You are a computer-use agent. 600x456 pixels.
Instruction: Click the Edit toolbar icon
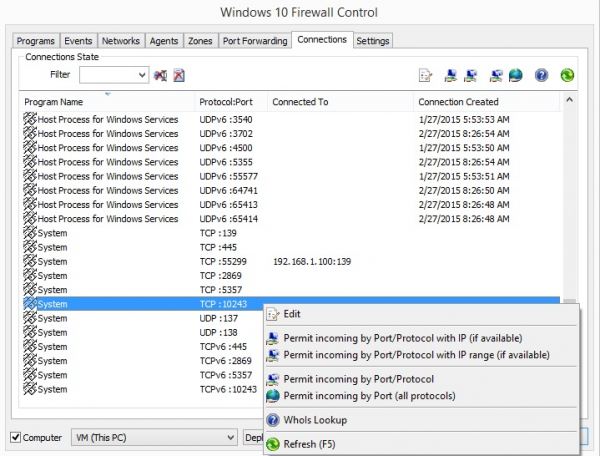pyautogui.click(x=426, y=75)
